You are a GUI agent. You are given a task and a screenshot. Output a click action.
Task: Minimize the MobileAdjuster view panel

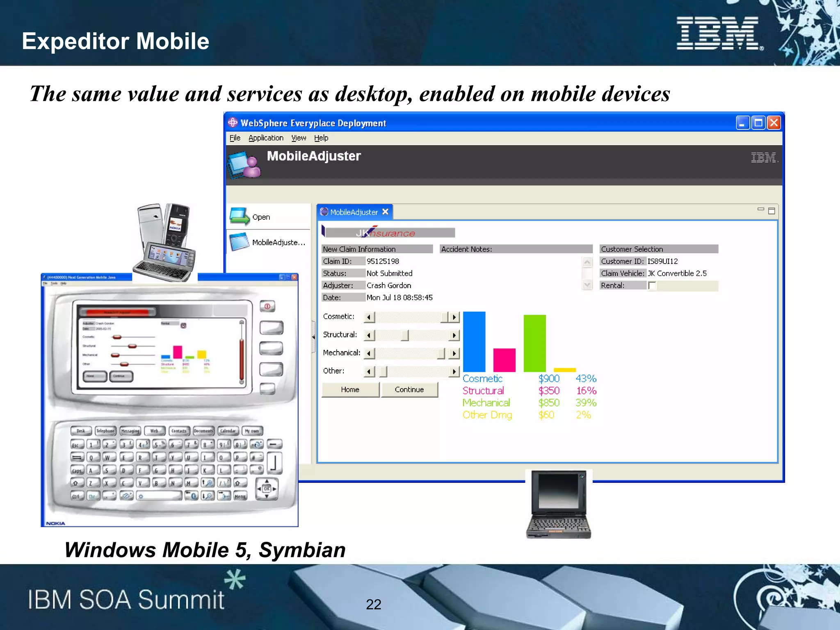click(x=760, y=209)
